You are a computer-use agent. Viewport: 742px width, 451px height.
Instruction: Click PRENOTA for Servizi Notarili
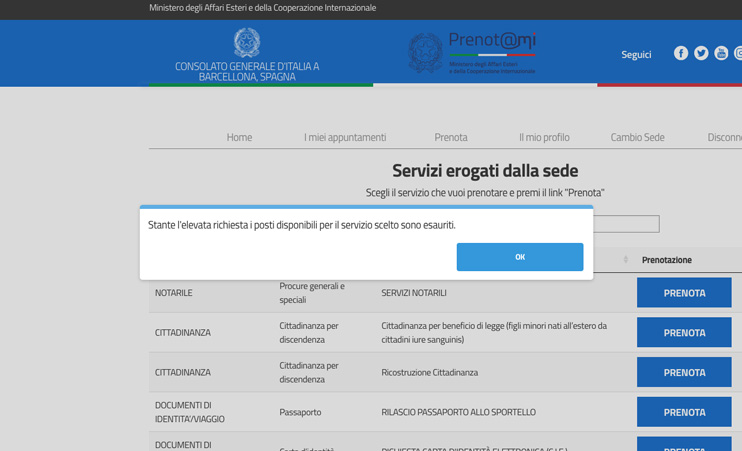684,293
